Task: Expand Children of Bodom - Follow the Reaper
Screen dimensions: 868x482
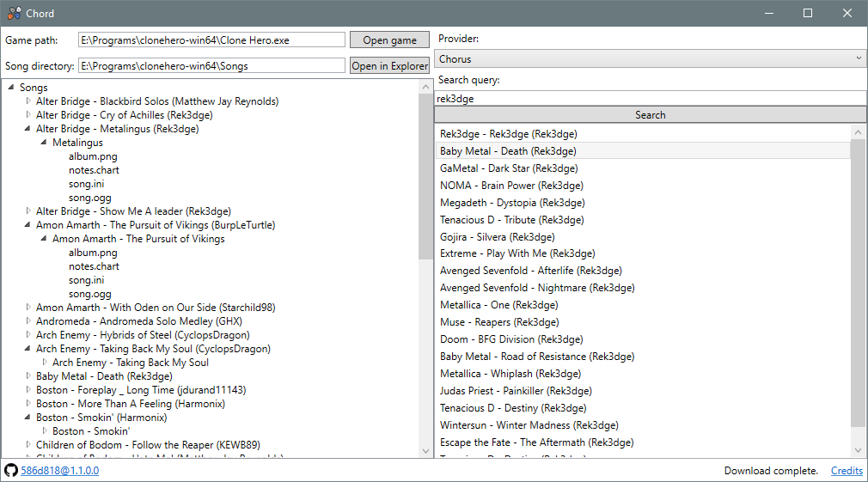Action: point(28,444)
